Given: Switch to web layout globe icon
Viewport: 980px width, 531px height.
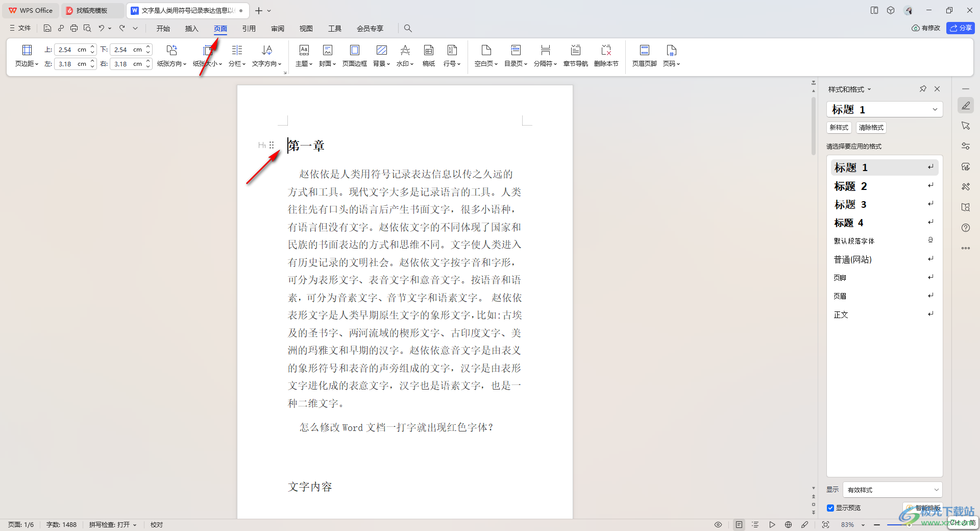Looking at the screenshot, I should 788,524.
